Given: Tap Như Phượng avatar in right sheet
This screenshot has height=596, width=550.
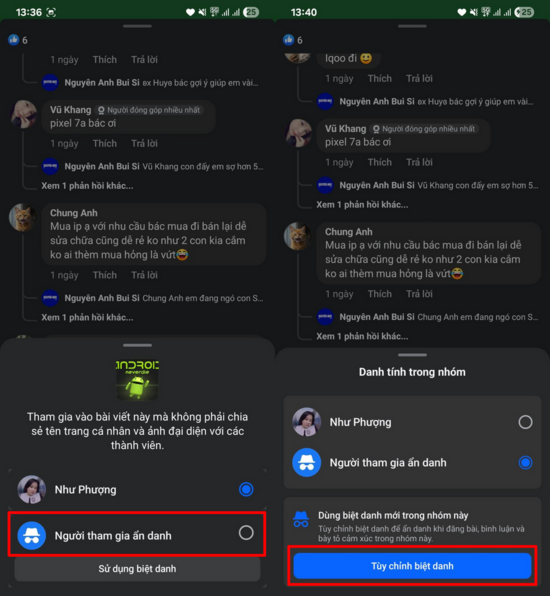Looking at the screenshot, I should pyautogui.click(x=306, y=422).
